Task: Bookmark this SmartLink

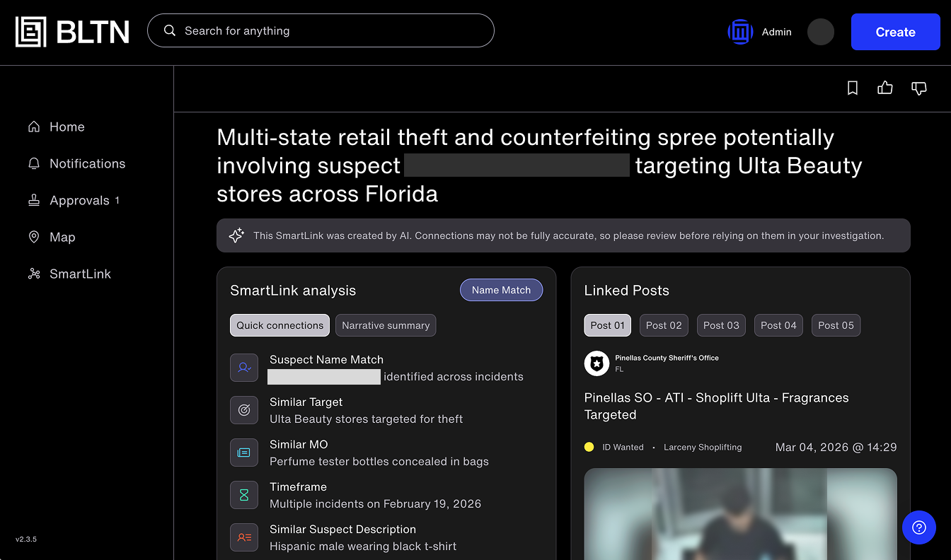Action: [x=853, y=88]
